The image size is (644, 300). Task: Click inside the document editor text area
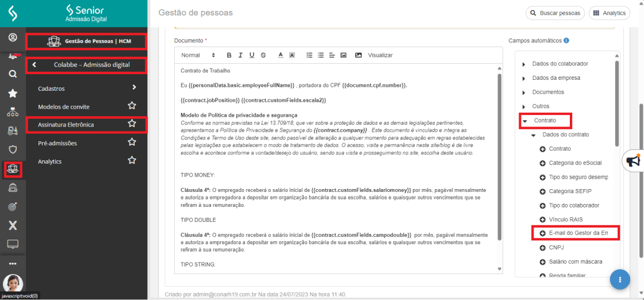[335, 168]
